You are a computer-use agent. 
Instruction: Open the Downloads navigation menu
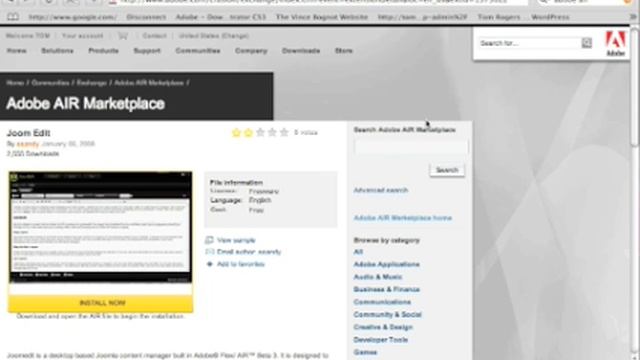pyautogui.click(x=301, y=51)
